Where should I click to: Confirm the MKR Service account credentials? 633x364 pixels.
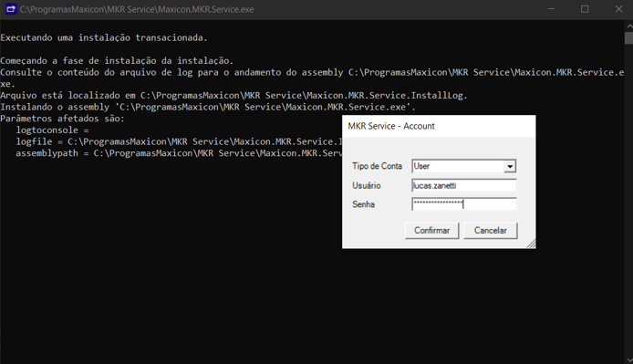431,230
